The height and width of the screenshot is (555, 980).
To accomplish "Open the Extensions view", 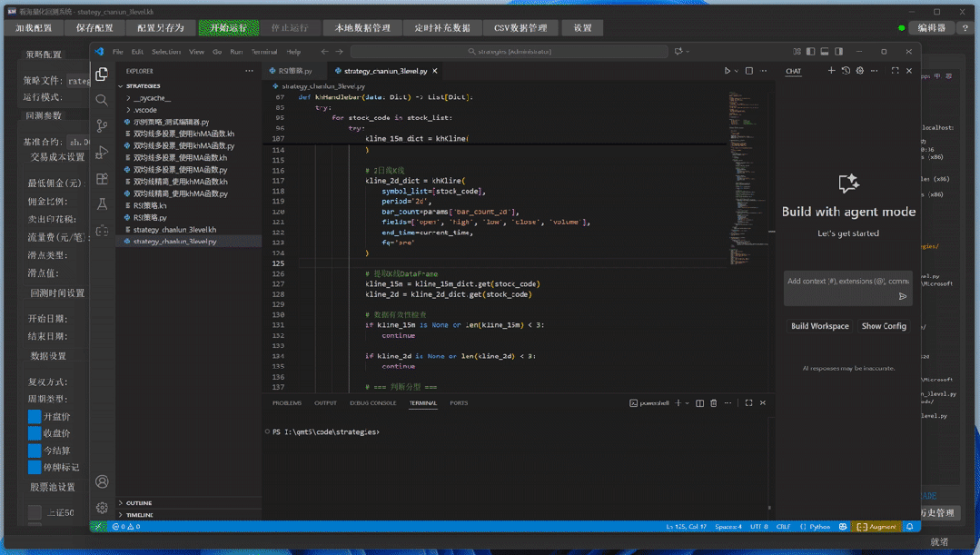I will [x=101, y=179].
